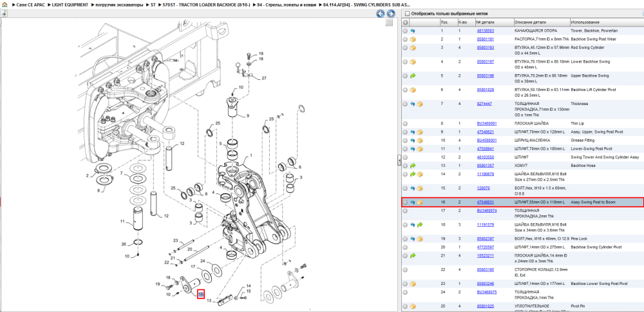Click yellow box icon in row 126070

[420, 188]
